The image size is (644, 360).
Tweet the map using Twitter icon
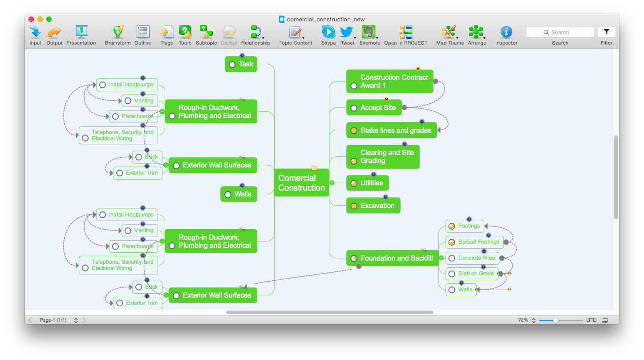point(346,32)
